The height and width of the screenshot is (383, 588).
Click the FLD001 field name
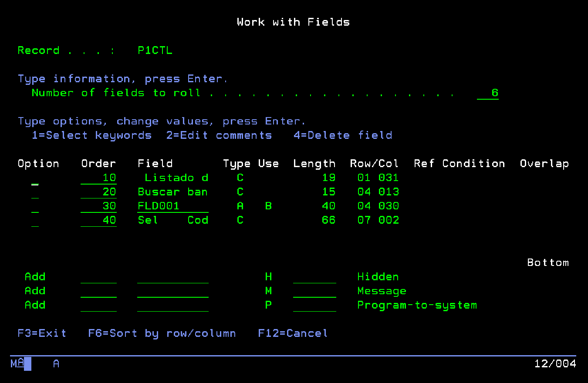(x=159, y=206)
